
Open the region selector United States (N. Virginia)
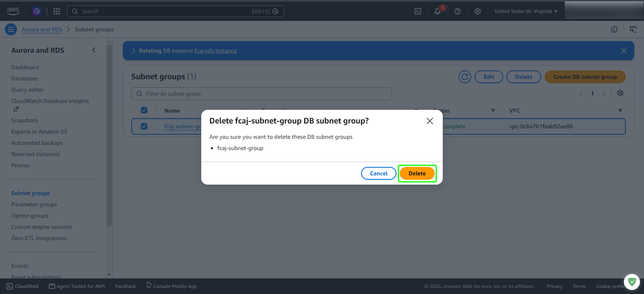pos(526,11)
